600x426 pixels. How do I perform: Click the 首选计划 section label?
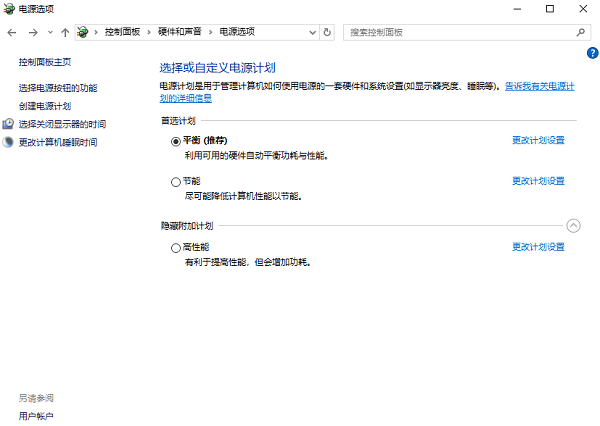pos(178,121)
